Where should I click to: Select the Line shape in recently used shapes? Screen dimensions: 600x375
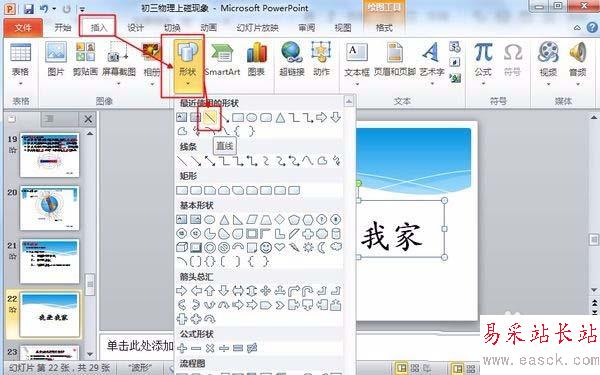click(210, 117)
